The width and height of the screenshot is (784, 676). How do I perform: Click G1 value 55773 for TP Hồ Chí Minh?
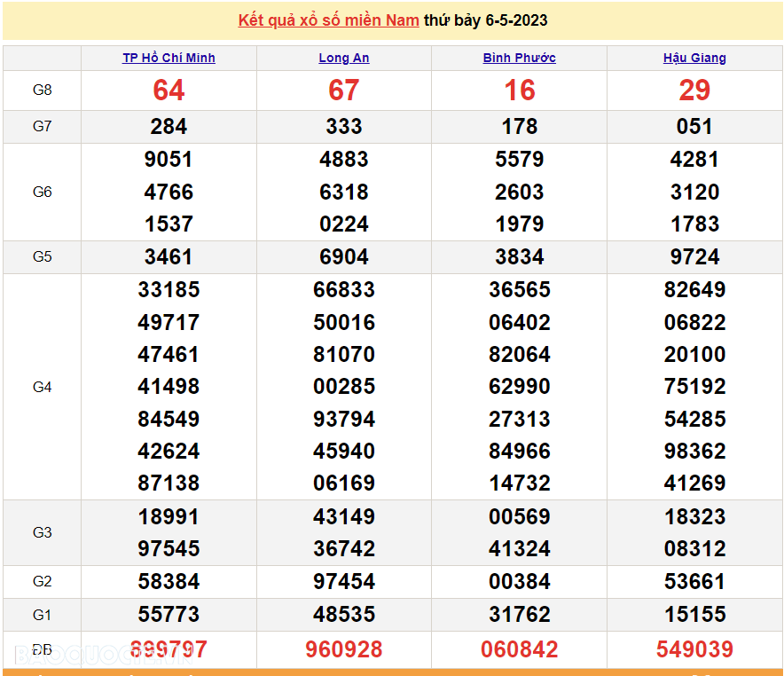coord(169,614)
